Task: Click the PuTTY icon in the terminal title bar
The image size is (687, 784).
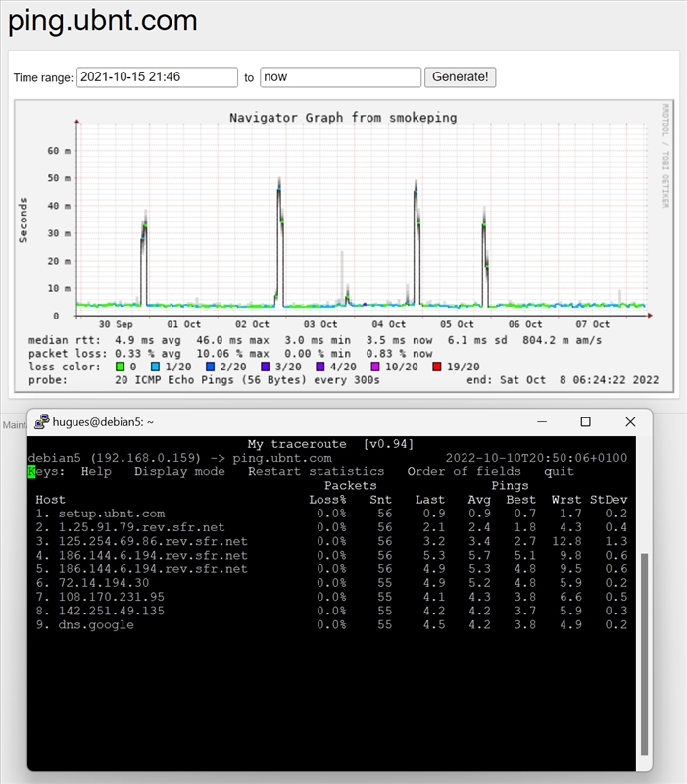Action: coord(41,422)
